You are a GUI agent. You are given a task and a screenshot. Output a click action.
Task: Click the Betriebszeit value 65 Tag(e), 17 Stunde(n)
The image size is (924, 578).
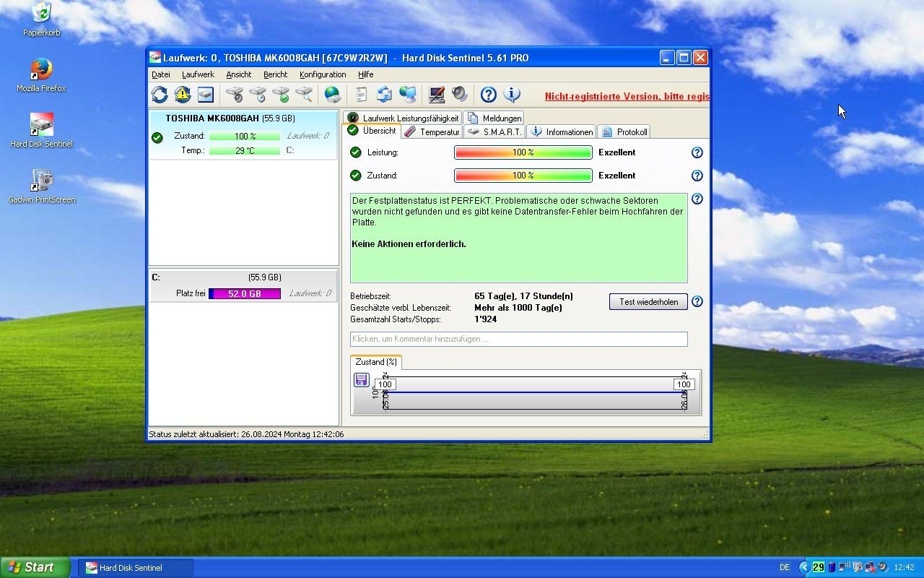(523, 296)
